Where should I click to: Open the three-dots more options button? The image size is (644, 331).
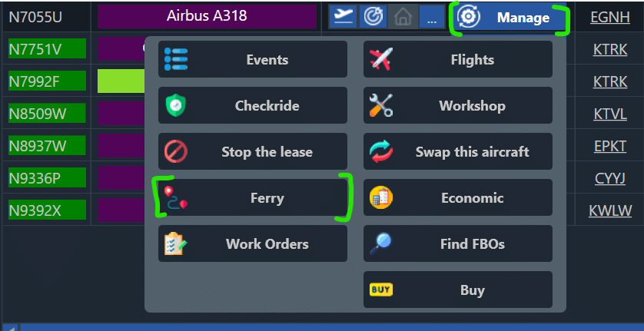pos(432,17)
